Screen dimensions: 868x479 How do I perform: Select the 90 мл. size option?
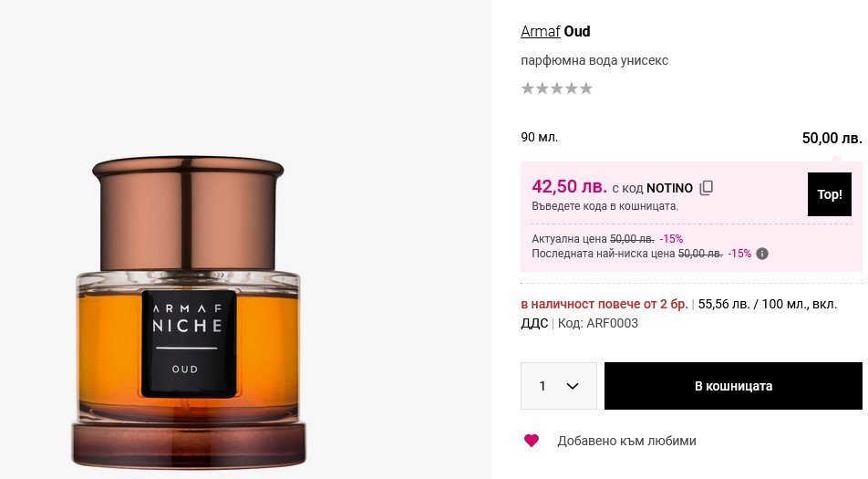pos(540,138)
